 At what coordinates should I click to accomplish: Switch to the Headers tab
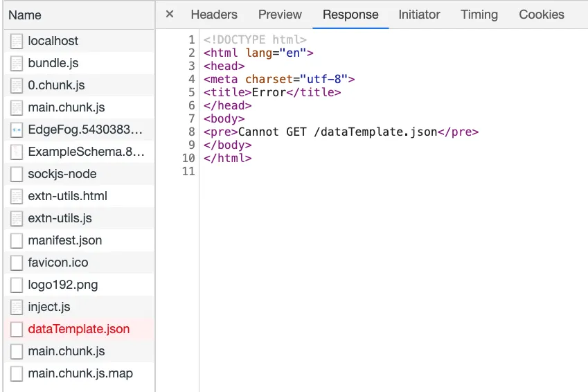[214, 15]
